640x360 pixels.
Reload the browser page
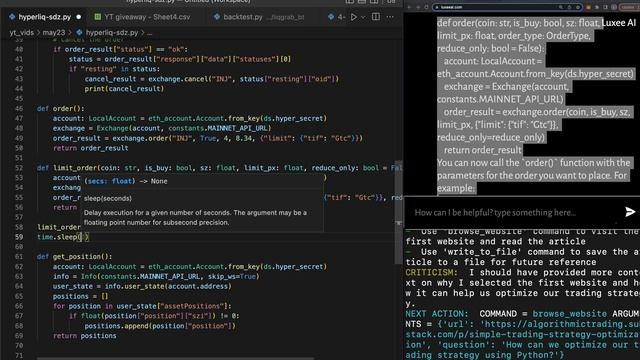[426, 7]
